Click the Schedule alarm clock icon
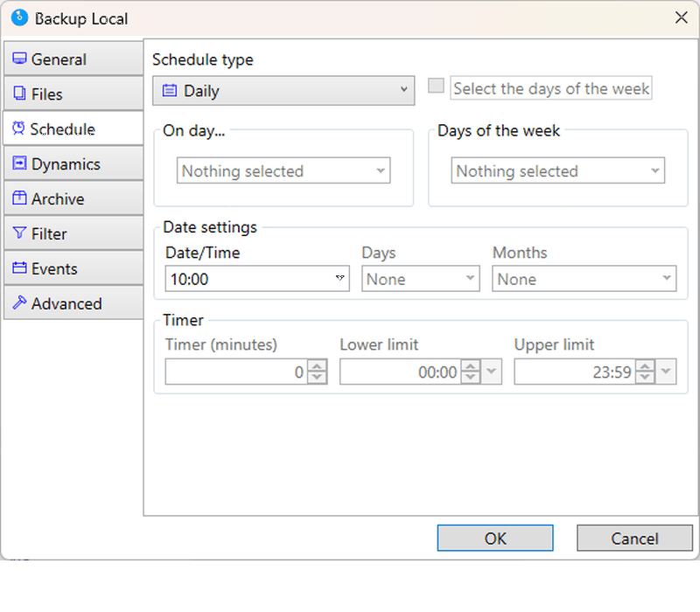Viewport: 700px width, 612px height. click(18, 129)
